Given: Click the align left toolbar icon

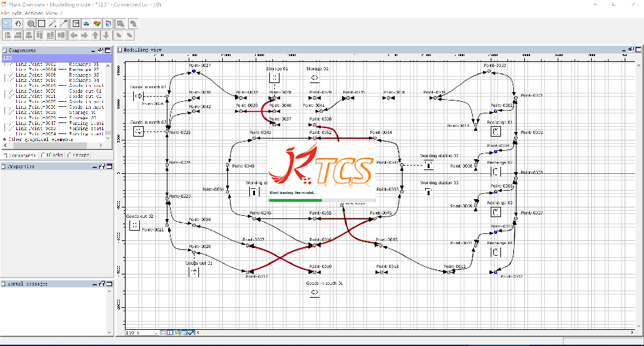Looking at the screenshot, I should (7, 35).
